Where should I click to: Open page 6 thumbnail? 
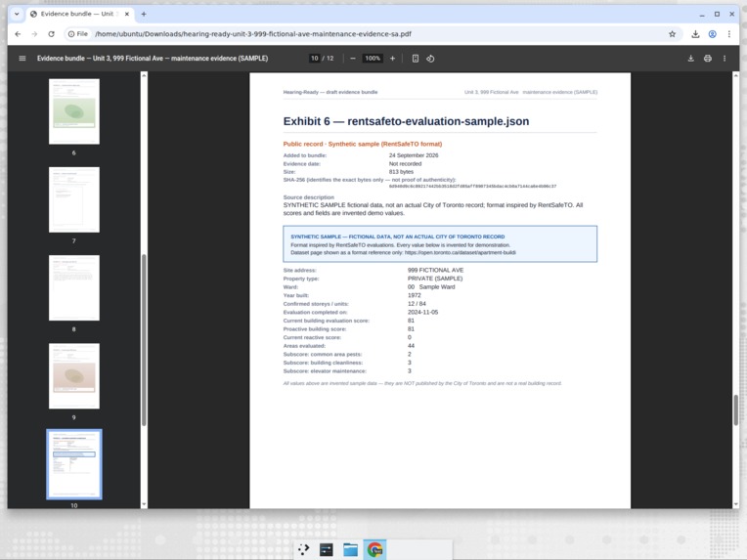pyautogui.click(x=74, y=111)
